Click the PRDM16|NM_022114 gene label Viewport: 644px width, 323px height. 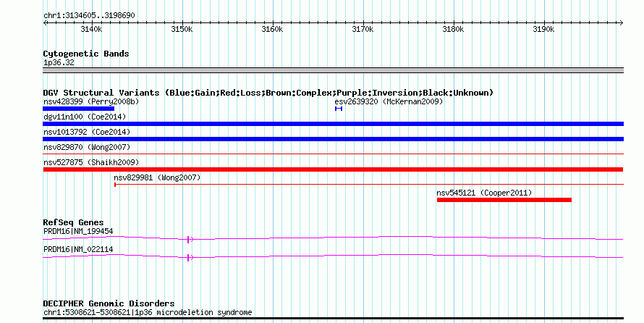(78, 249)
